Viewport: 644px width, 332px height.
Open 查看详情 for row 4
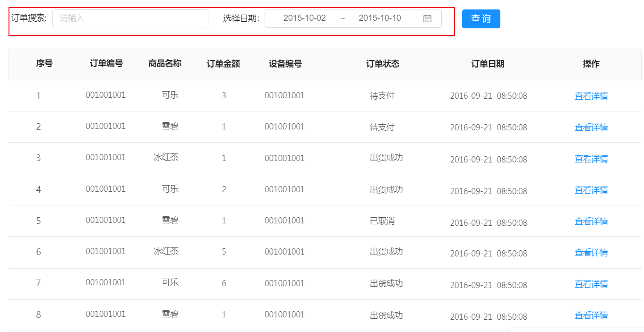(x=591, y=190)
